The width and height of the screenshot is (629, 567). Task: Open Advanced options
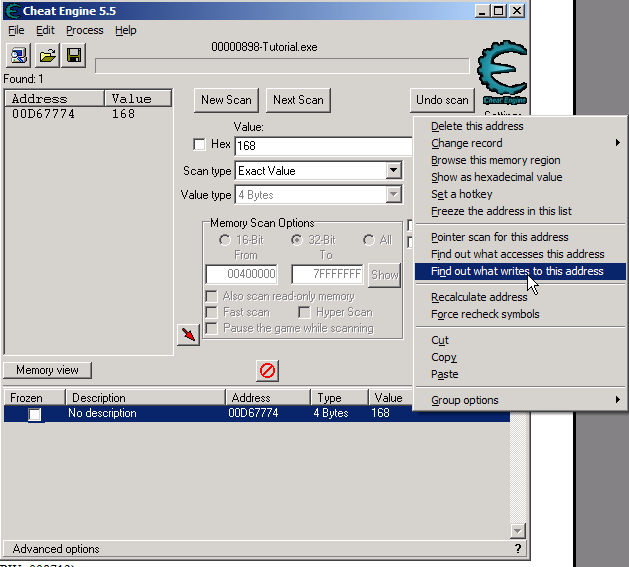(56, 549)
